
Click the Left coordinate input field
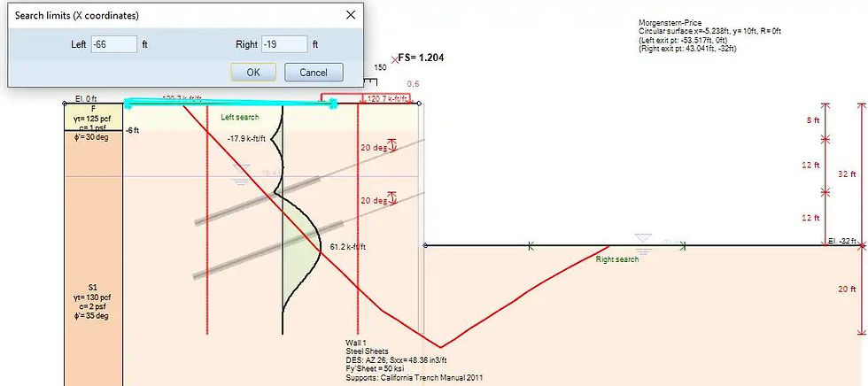114,44
